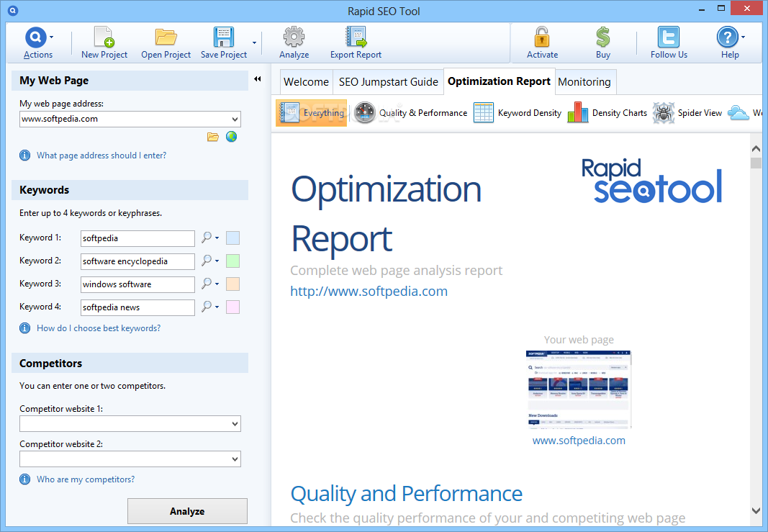Open the web page address dropdown
This screenshot has width=768, height=532.
(235, 119)
